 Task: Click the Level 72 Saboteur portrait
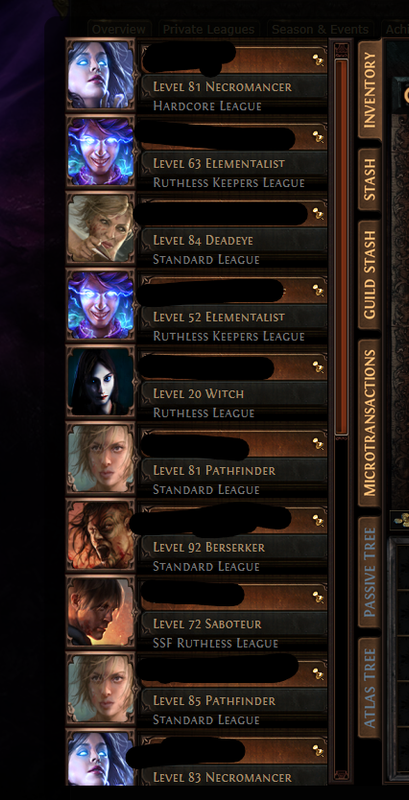click(x=100, y=612)
